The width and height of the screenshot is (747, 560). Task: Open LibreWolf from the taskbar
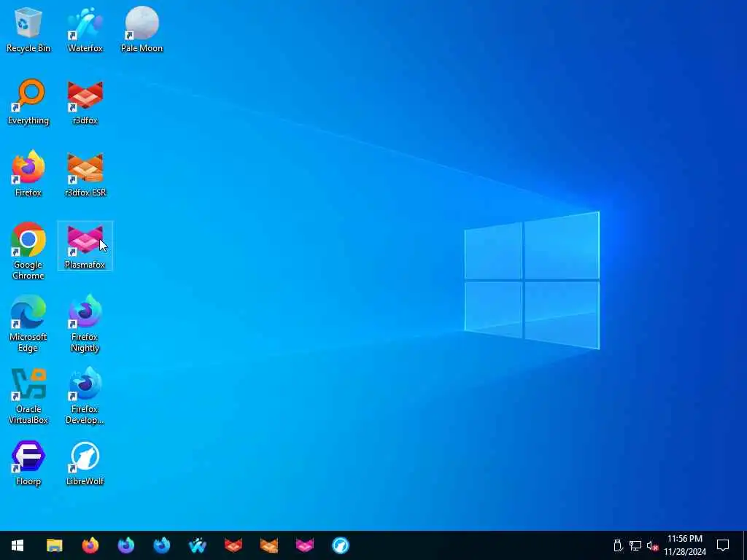coord(340,545)
